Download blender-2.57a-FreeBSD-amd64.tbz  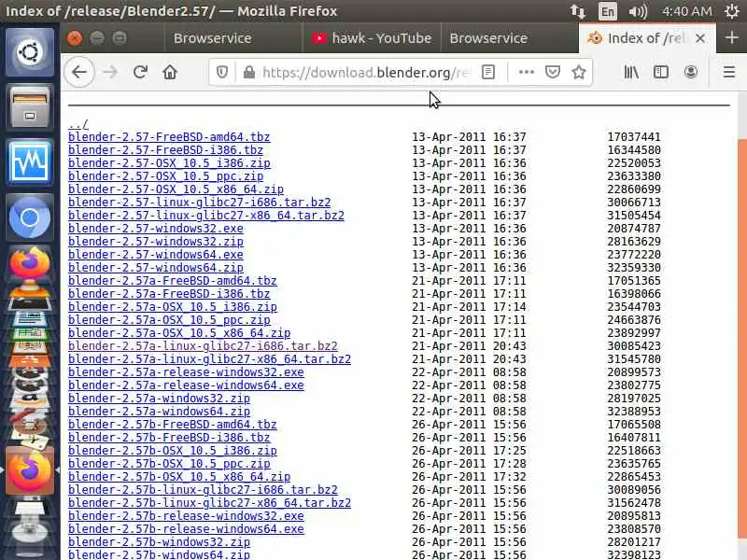point(173,281)
